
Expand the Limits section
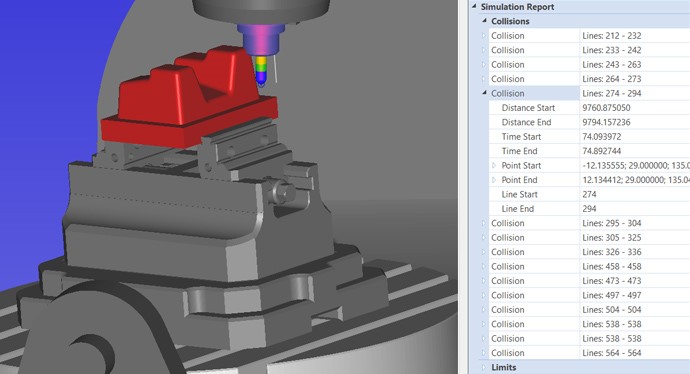(x=484, y=367)
